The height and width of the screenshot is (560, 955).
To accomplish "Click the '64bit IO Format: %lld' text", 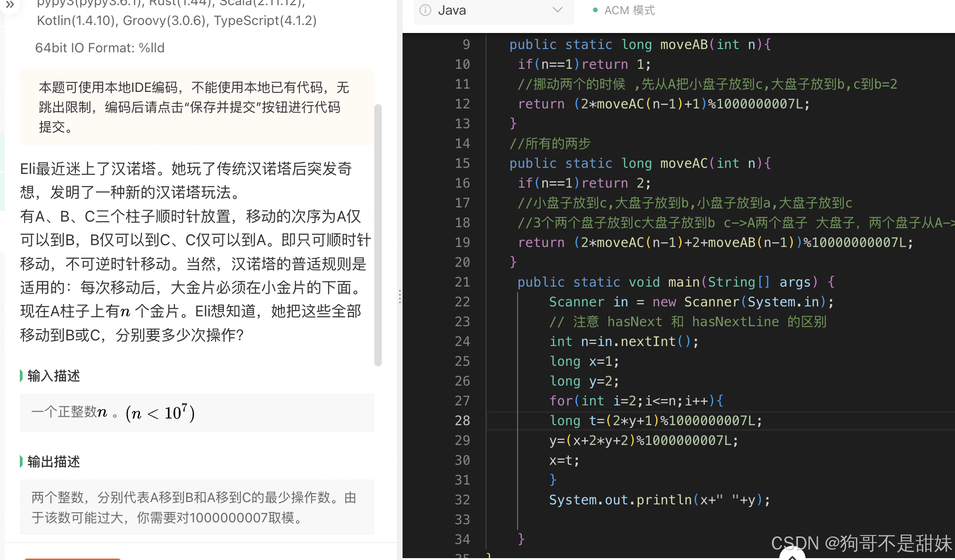I will tap(100, 48).
